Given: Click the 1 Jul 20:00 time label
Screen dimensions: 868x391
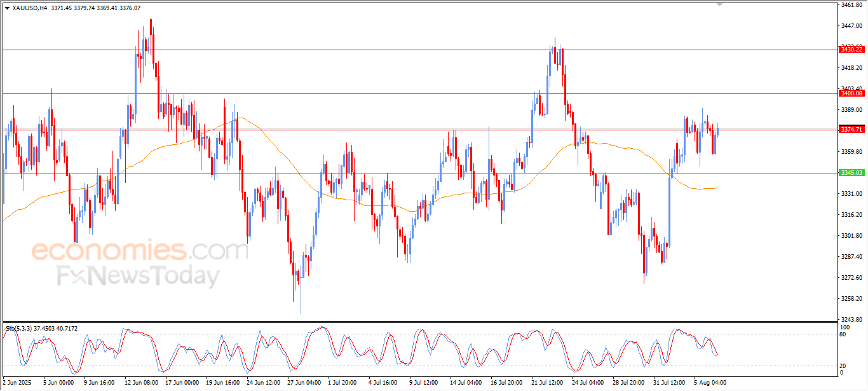Looking at the screenshot, I should click(x=343, y=383).
